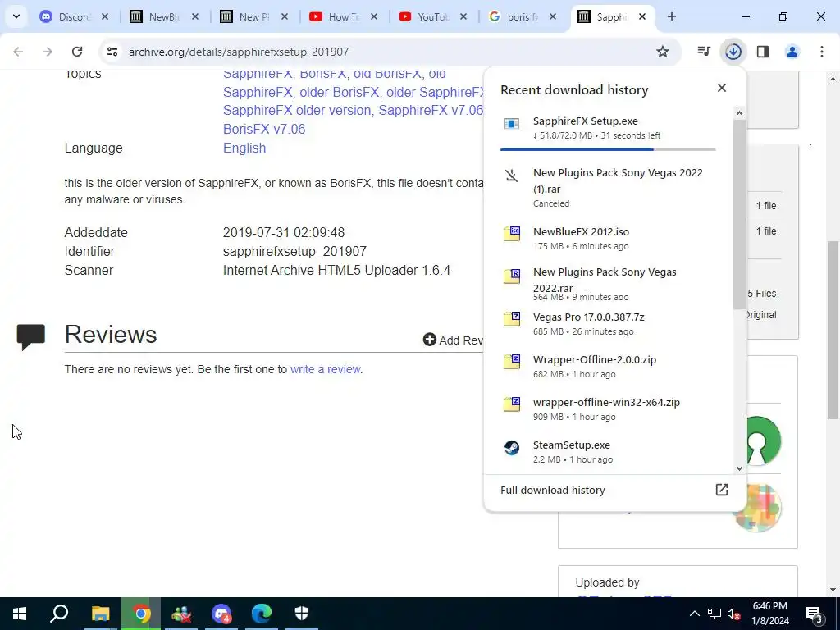Open File Explorer from taskbar
Image resolution: width=840 pixels, height=630 pixels.
(100, 614)
